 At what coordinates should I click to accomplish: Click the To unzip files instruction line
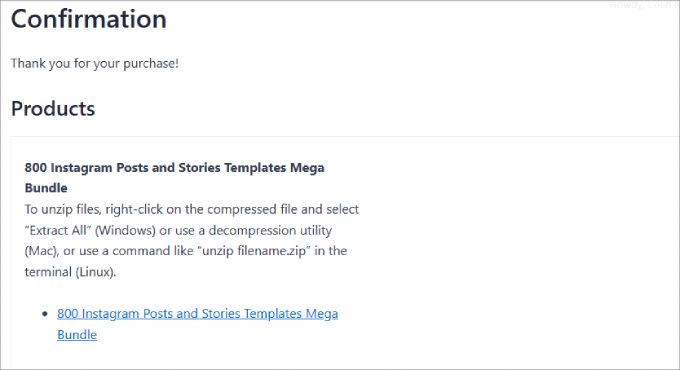(192, 210)
